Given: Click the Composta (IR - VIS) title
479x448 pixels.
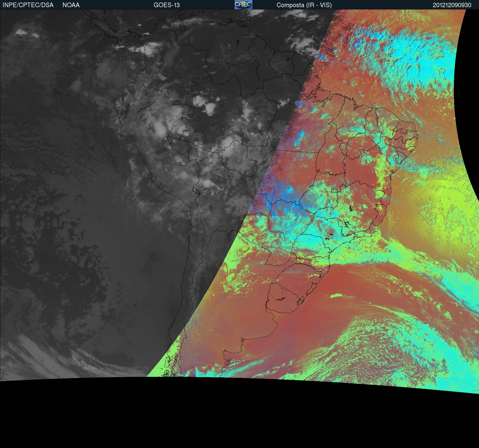Looking at the screenshot, I should 304,5.
